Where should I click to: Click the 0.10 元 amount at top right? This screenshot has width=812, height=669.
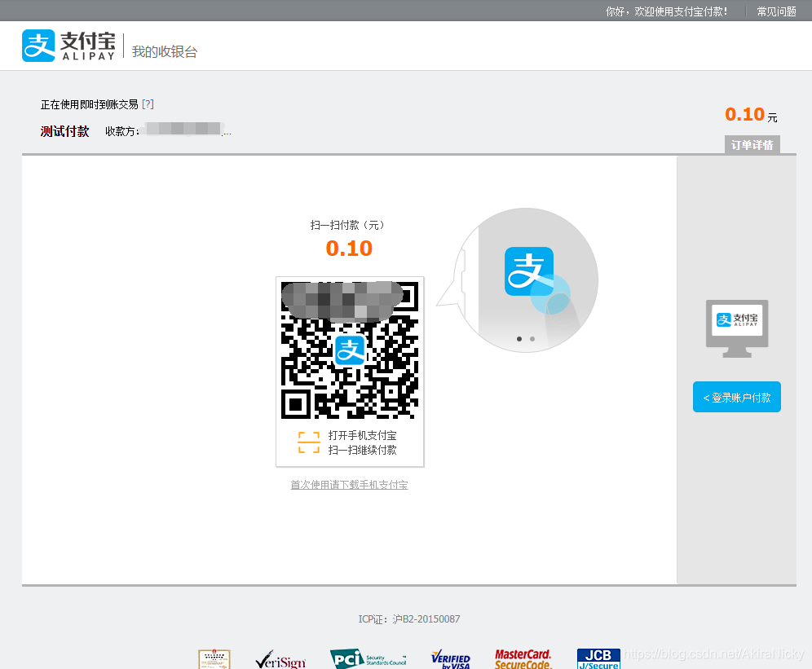pos(751,114)
